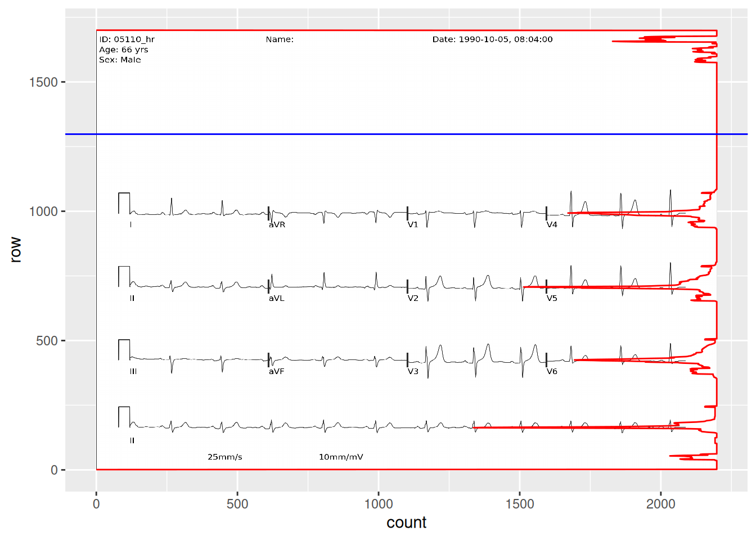The height and width of the screenshot is (540, 756).
Task: Select the aVL lead label
Action: (276, 298)
